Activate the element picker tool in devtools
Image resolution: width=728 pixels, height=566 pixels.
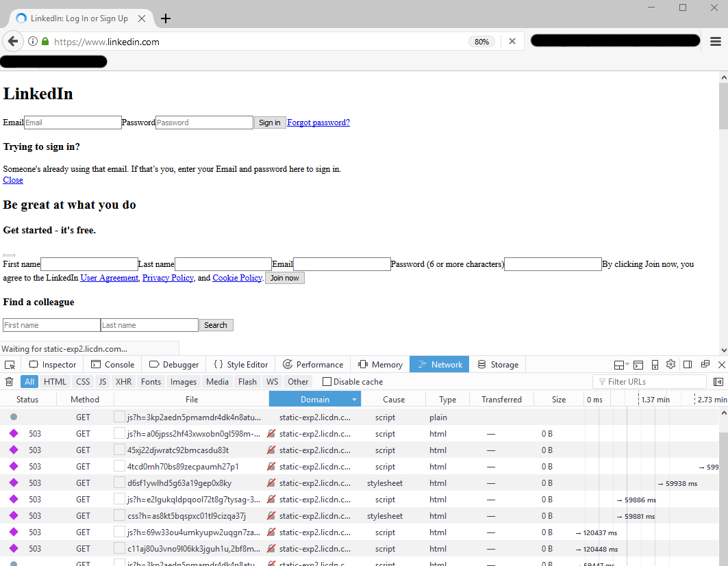pos(10,365)
